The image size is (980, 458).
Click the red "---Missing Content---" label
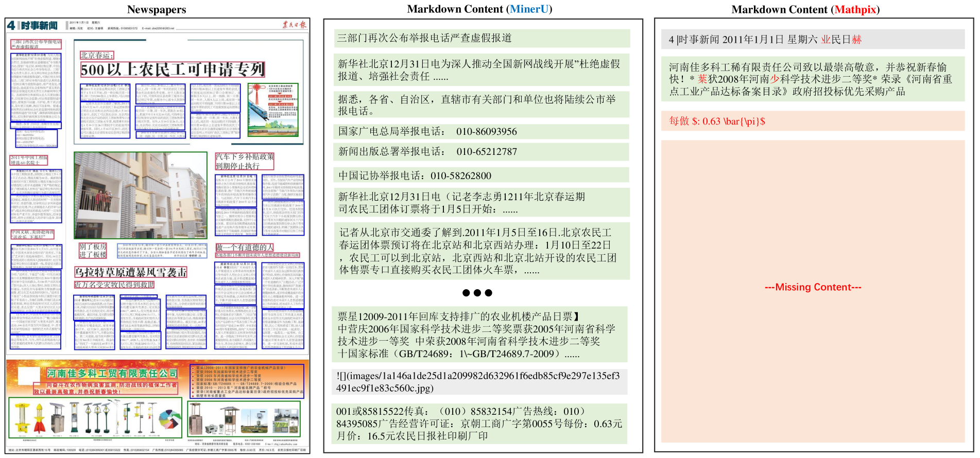(x=813, y=287)
